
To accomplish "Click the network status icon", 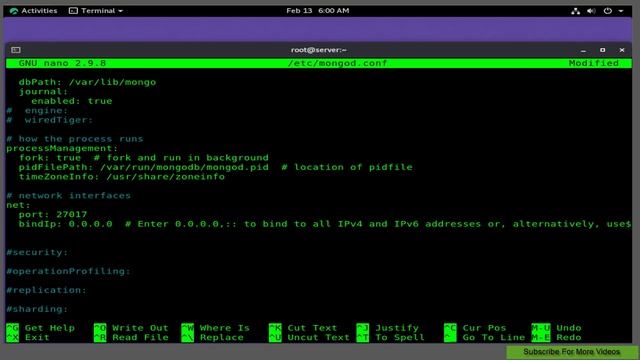I will [576, 11].
